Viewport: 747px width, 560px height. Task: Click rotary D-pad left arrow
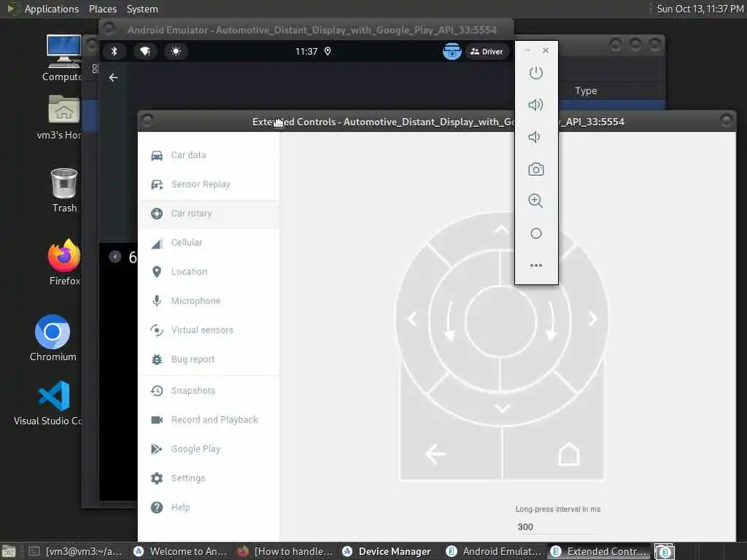pos(413,319)
